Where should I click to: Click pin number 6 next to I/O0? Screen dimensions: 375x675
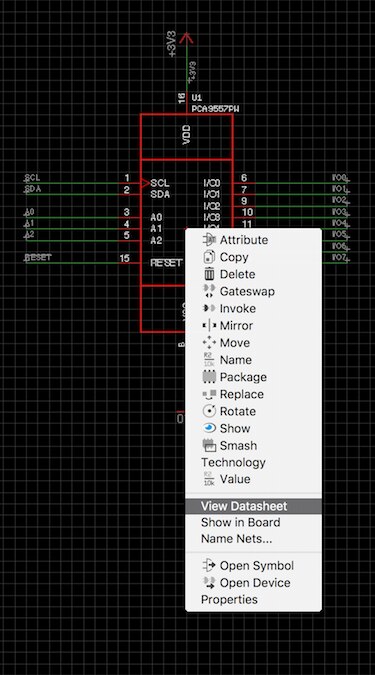click(244, 178)
